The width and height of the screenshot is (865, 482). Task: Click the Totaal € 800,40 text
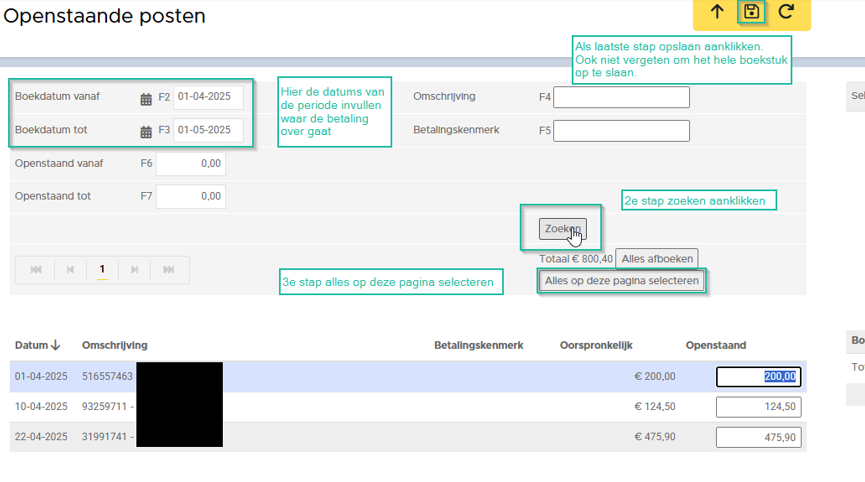coord(576,259)
